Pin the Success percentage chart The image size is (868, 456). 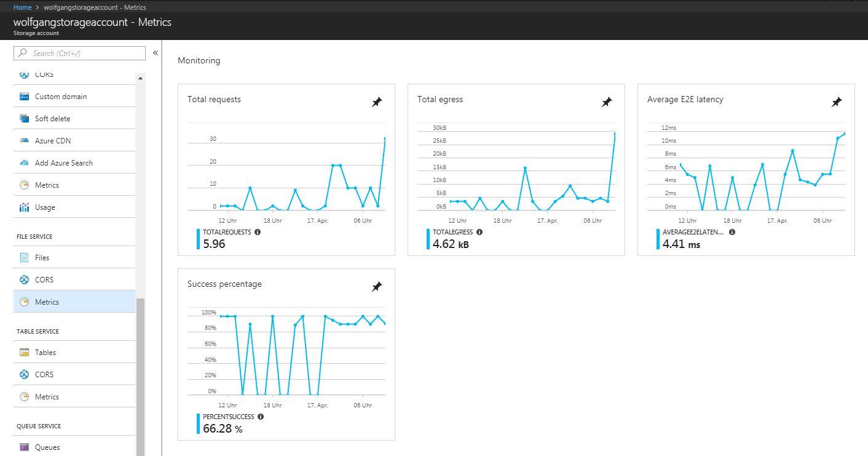tap(377, 287)
